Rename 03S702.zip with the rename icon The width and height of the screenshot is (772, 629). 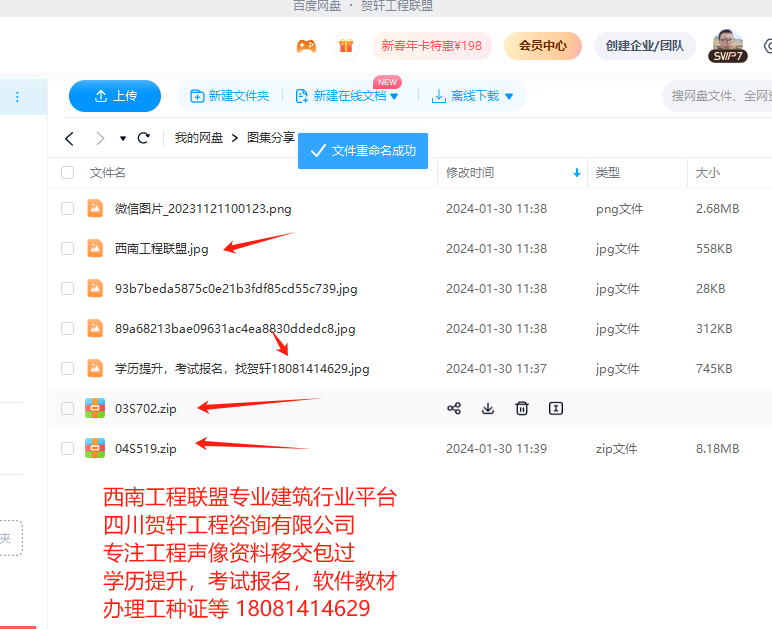[556, 409]
